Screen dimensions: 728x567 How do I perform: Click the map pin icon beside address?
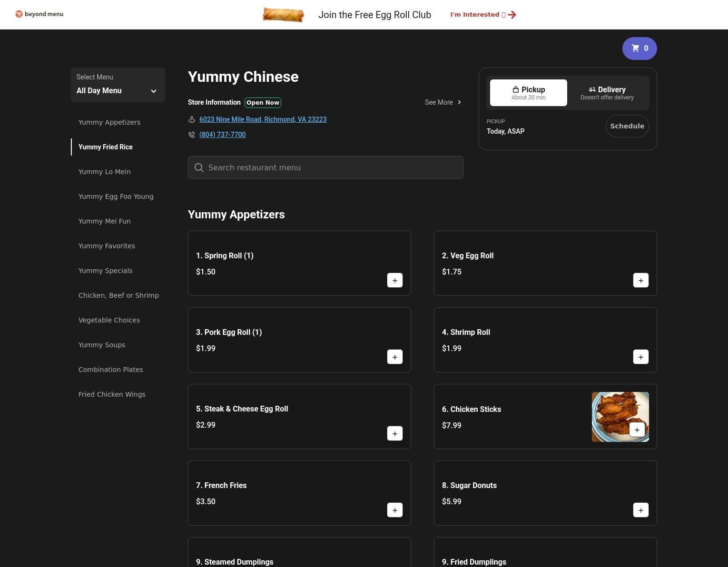coord(192,119)
